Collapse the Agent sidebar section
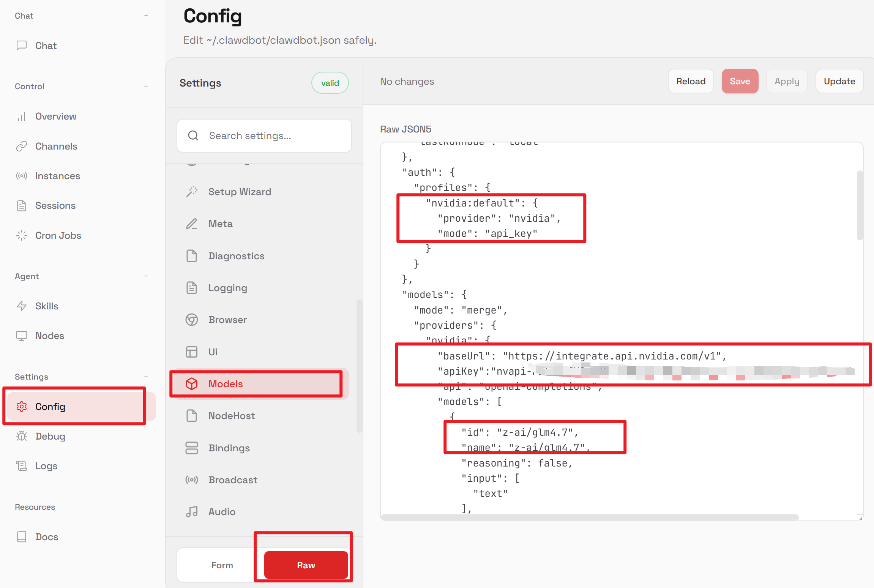The image size is (874, 588). tap(146, 276)
